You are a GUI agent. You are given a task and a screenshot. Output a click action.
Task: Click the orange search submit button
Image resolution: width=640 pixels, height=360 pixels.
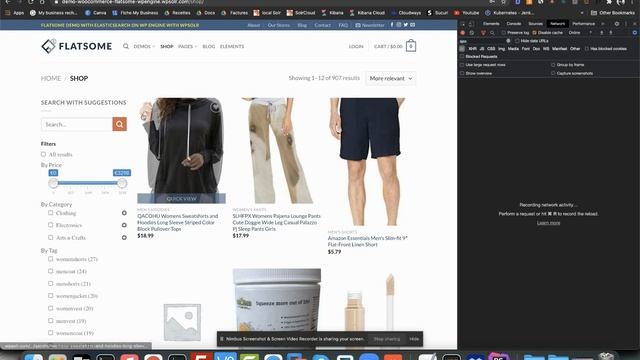(120, 124)
